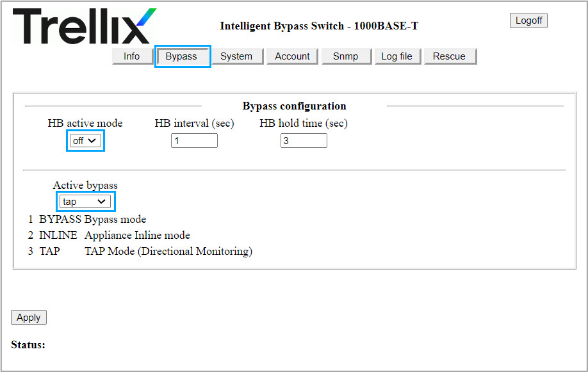Image resolution: width=588 pixels, height=372 pixels.
Task: Click the Logoff button
Action: pyautogui.click(x=528, y=20)
